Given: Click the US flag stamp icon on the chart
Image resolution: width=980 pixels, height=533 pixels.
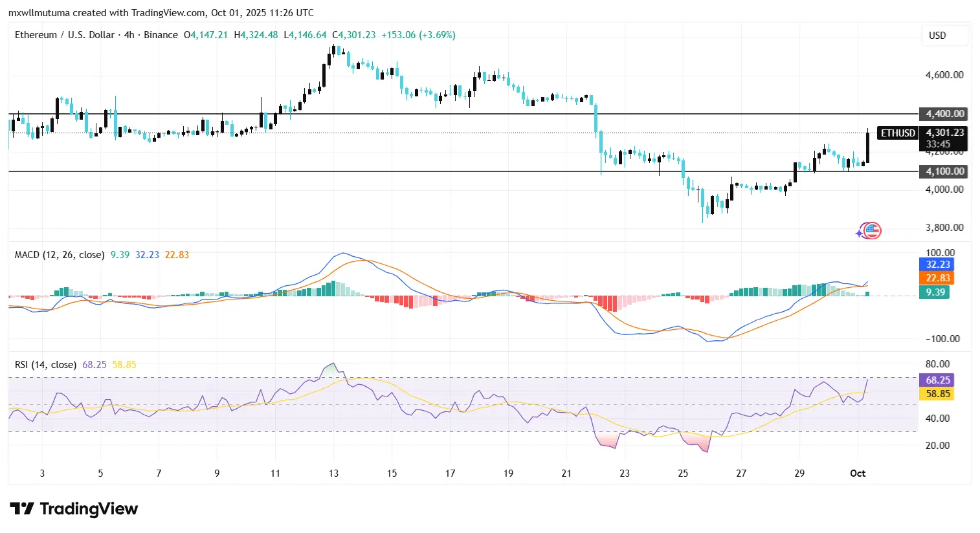Looking at the screenshot, I should 871,230.
